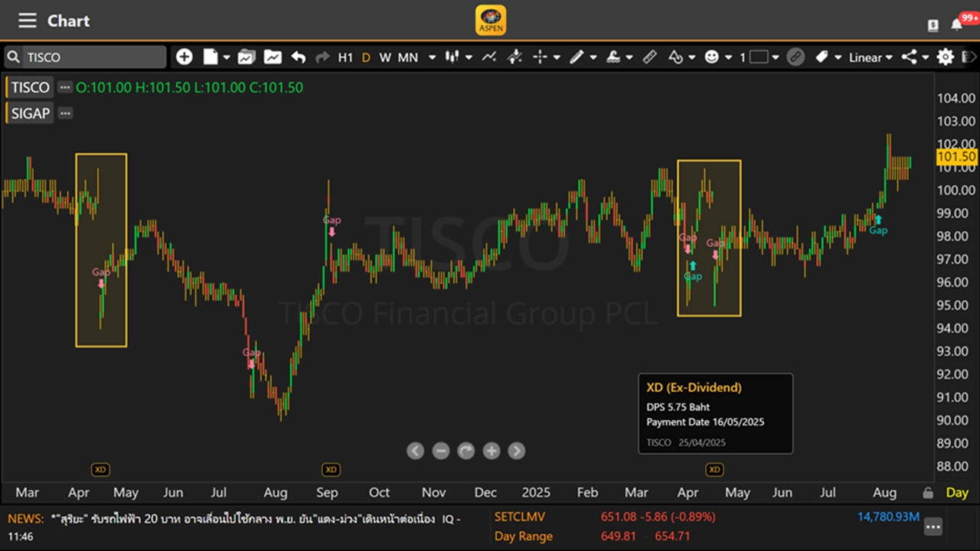This screenshot has height=551, width=980.
Task: Click the load saved chart icon
Action: 247,57
